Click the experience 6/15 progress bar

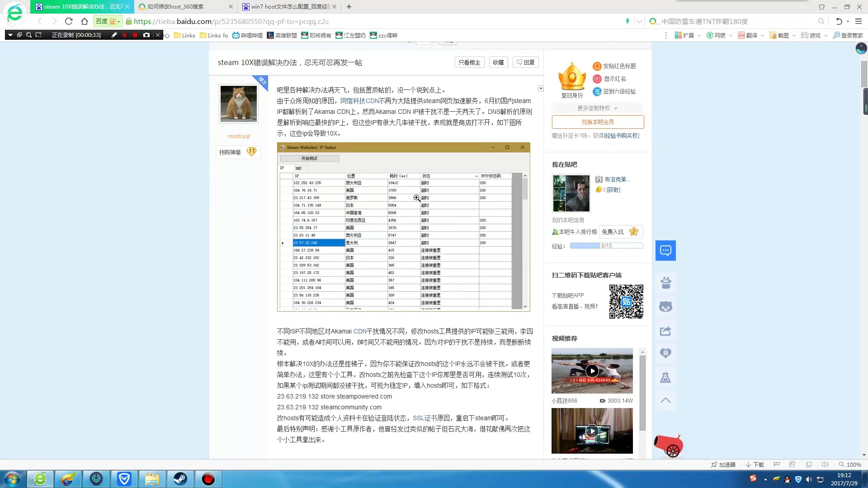point(606,246)
